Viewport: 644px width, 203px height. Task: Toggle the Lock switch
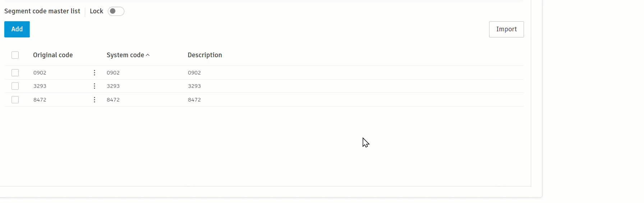pos(116,11)
